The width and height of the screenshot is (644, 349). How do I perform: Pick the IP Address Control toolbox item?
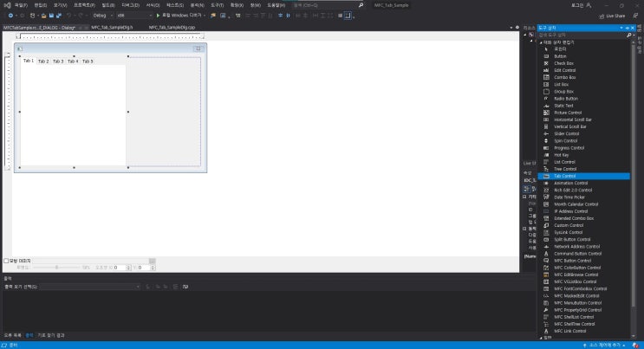[x=584, y=211]
